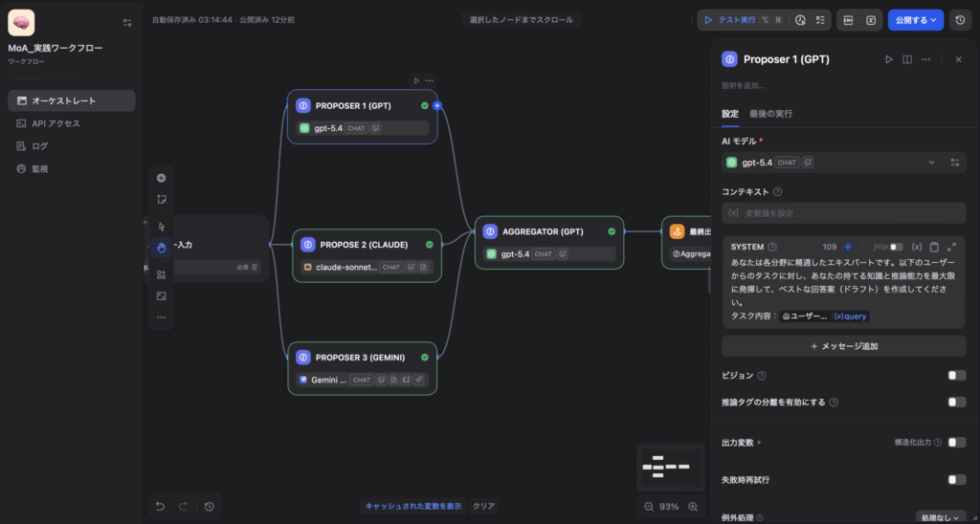Open prompt generator sparkle icon
The width and height of the screenshot is (980, 524).
click(848, 247)
